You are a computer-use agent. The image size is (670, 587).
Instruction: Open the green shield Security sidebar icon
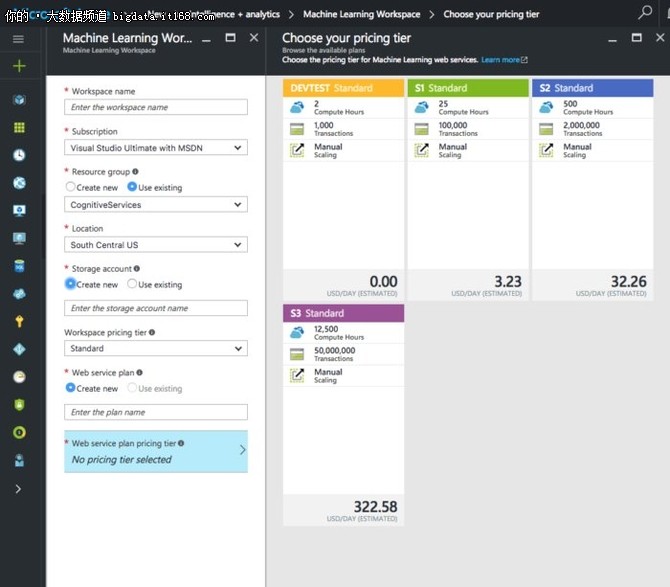(x=19, y=405)
